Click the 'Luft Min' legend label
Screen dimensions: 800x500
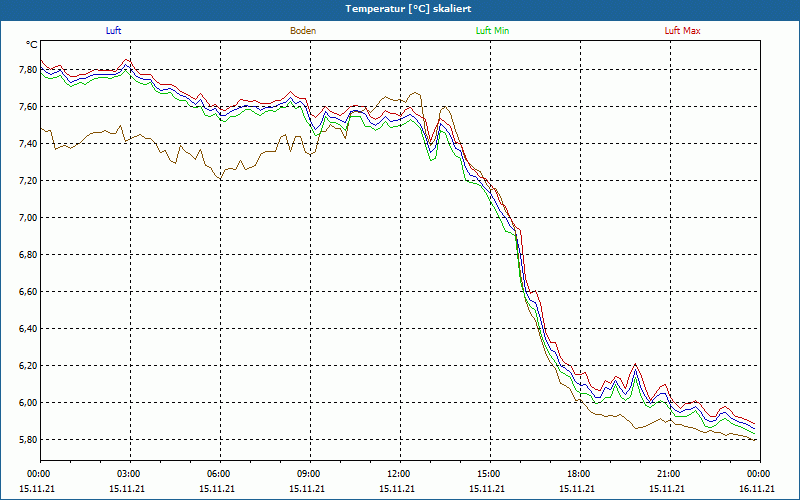[x=492, y=31]
